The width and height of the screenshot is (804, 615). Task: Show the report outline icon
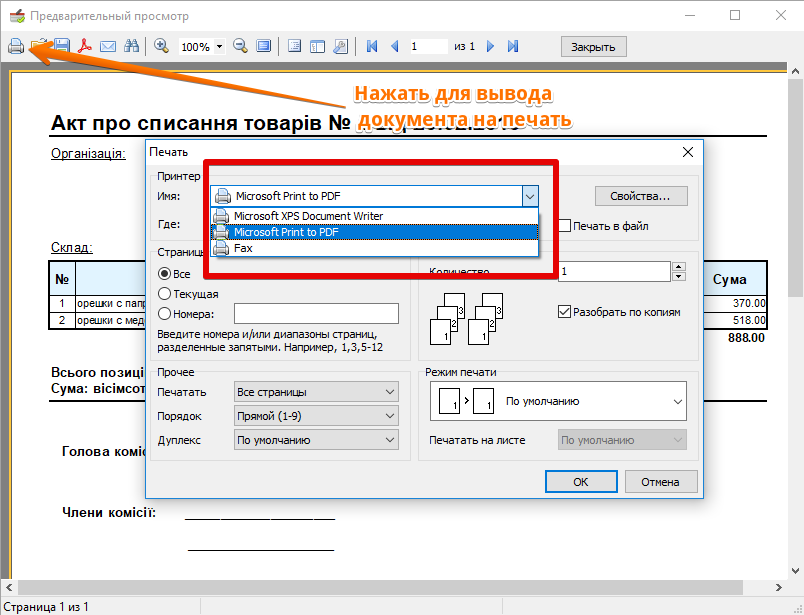tap(294, 46)
